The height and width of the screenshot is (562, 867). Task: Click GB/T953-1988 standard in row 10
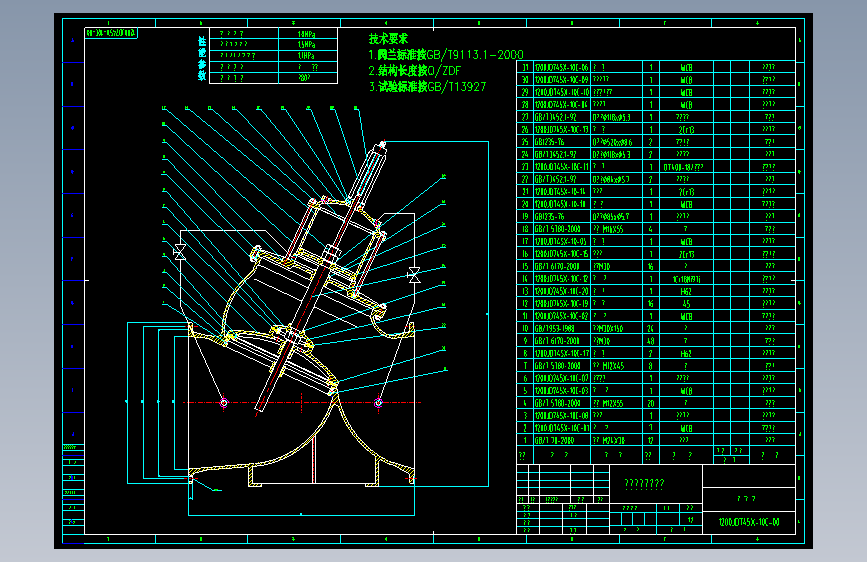[x=555, y=329]
